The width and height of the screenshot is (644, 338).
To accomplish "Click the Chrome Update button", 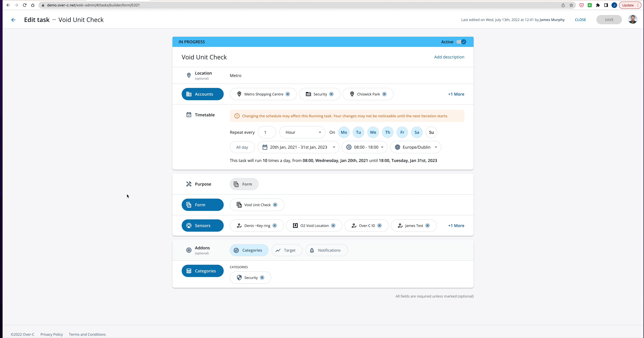I will click(630, 5).
